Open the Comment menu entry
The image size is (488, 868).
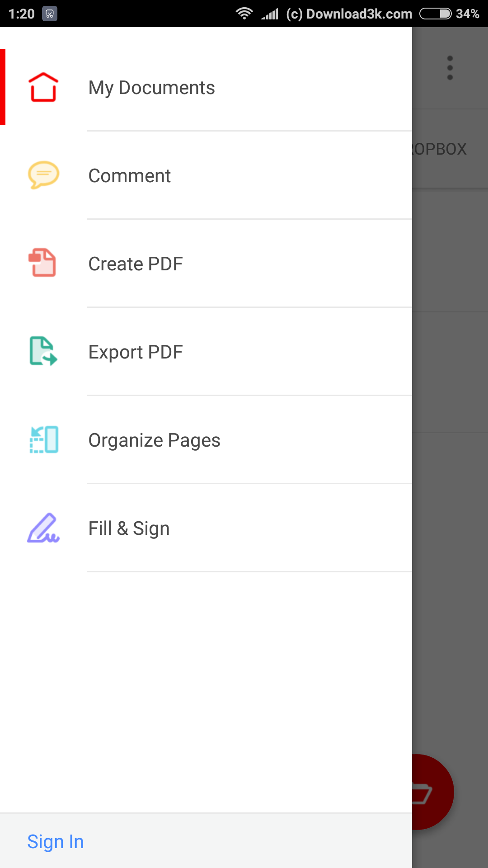coord(130,175)
